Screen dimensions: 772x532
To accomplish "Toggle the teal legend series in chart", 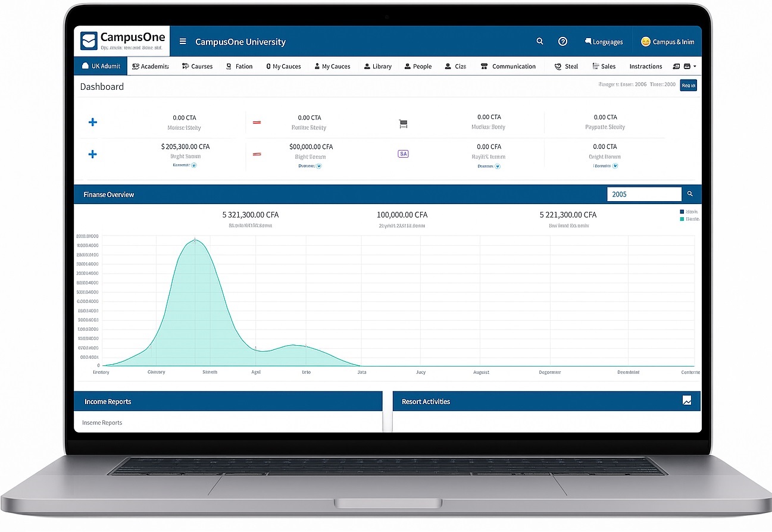I will (x=682, y=219).
